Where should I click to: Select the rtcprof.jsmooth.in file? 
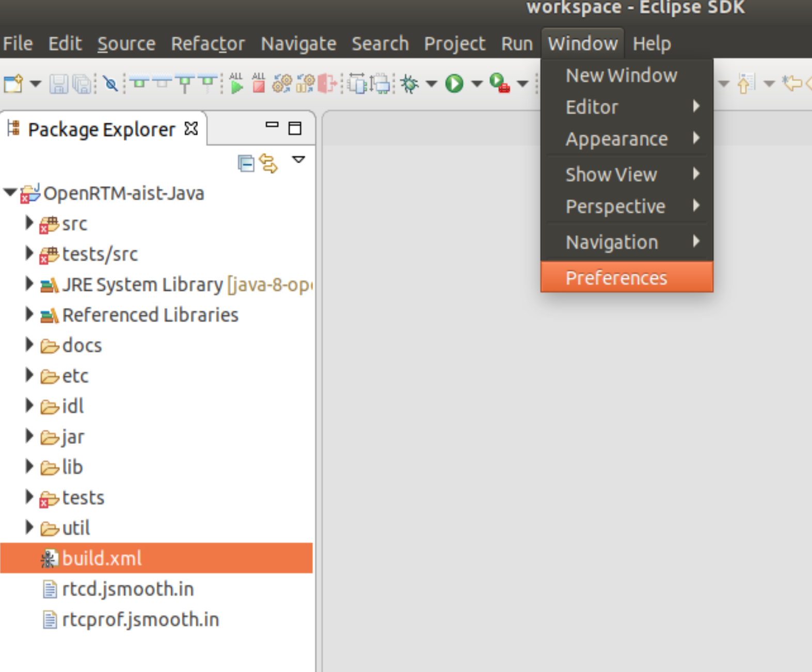click(140, 619)
